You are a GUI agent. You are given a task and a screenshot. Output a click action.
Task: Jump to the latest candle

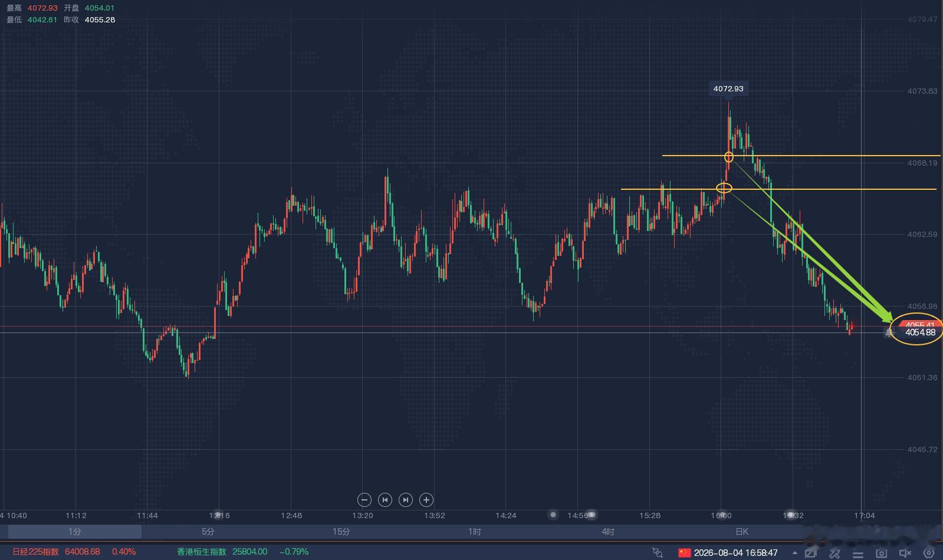(x=406, y=500)
